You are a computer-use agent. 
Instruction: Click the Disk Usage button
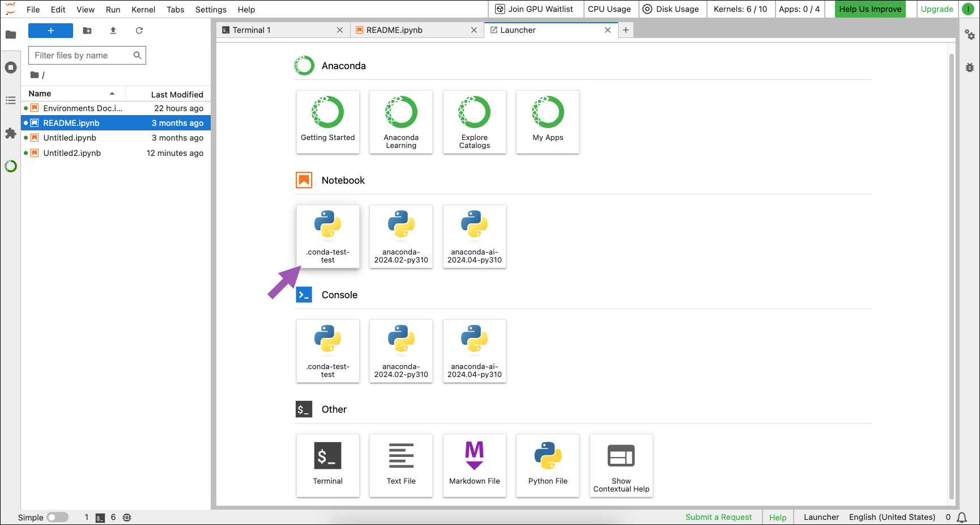(x=671, y=9)
